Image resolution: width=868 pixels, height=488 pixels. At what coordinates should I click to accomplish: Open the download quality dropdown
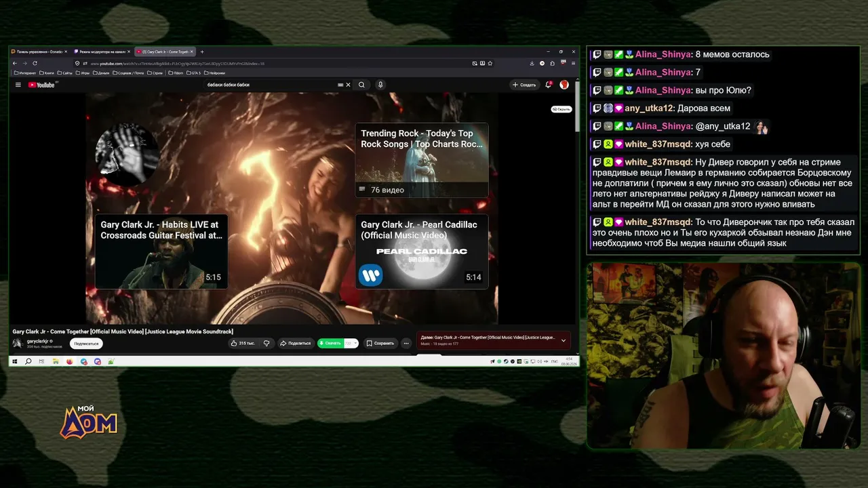click(x=351, y=343)
